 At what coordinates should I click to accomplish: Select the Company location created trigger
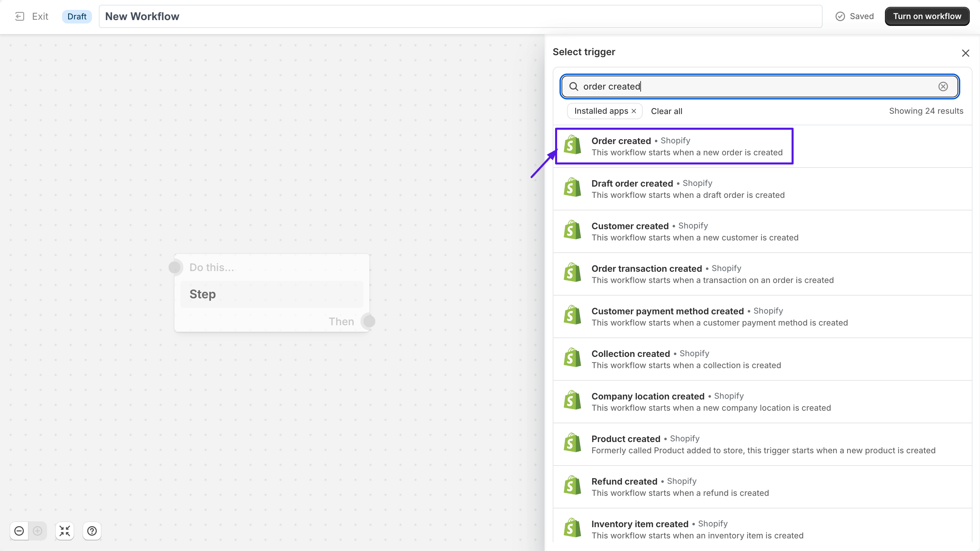762,402
